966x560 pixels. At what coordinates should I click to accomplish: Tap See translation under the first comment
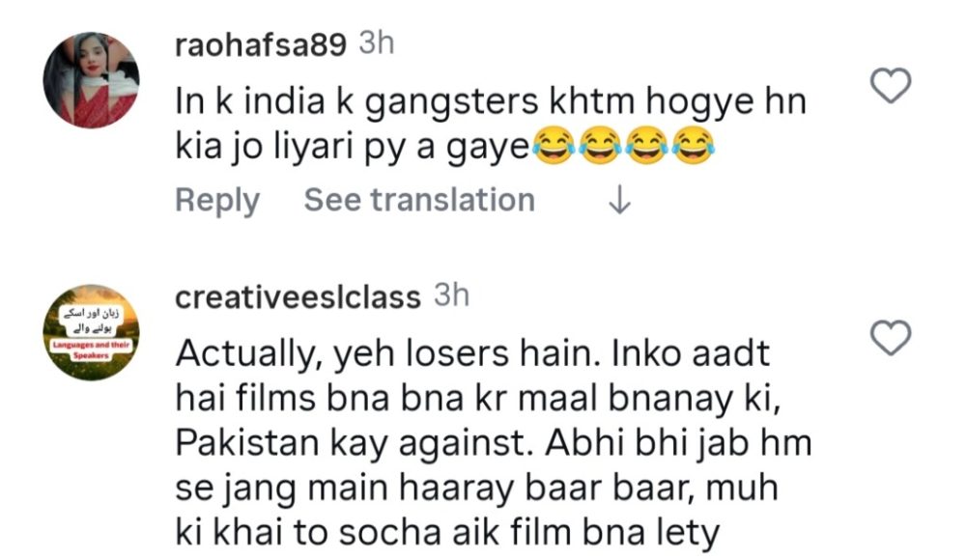419,200
